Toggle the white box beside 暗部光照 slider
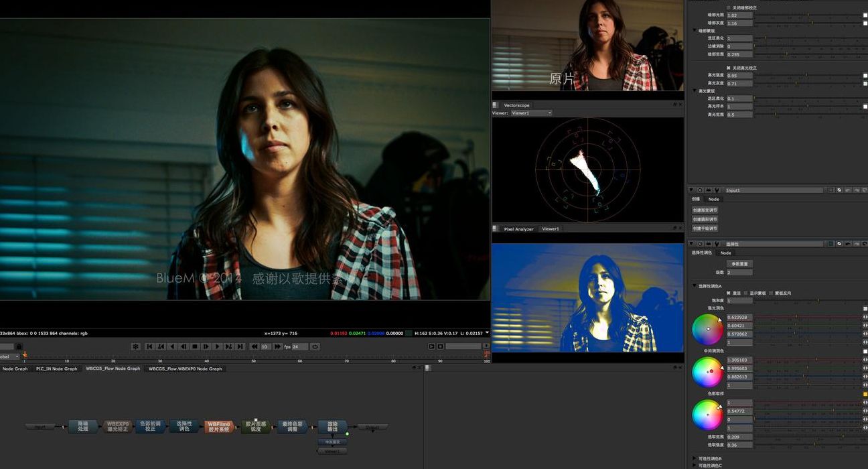The height and width of the screenshot is (469, 868). coord(865,15)
